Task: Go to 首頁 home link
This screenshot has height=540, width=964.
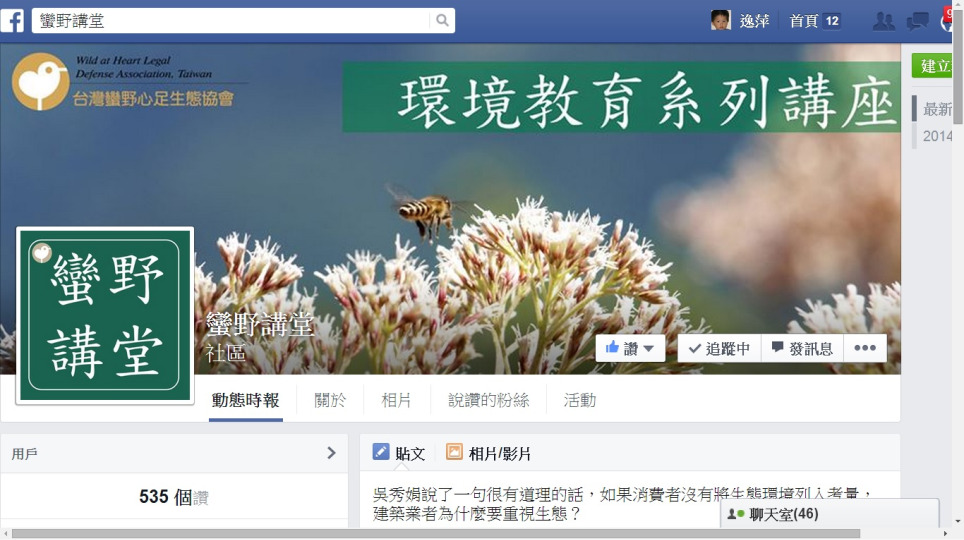Action: pos(804,21)
